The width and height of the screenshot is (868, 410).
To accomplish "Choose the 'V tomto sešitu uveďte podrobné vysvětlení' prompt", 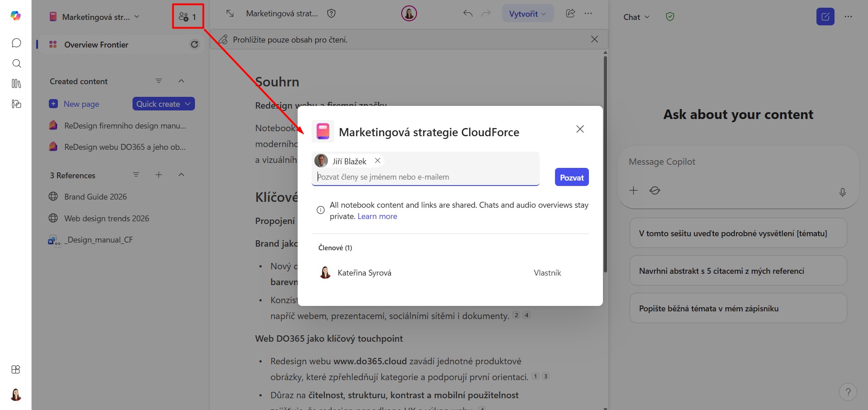I will [738, 233].
